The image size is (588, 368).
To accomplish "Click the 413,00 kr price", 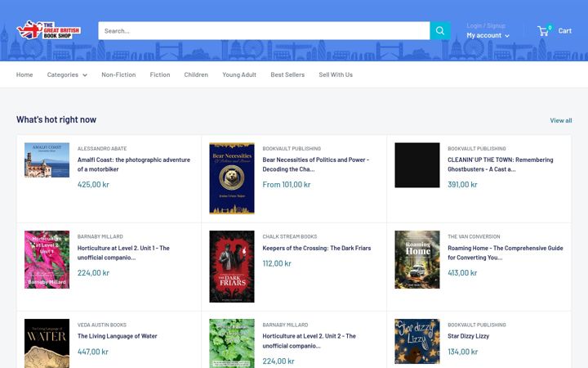I will pyautogui.click(x=462, y=273).
